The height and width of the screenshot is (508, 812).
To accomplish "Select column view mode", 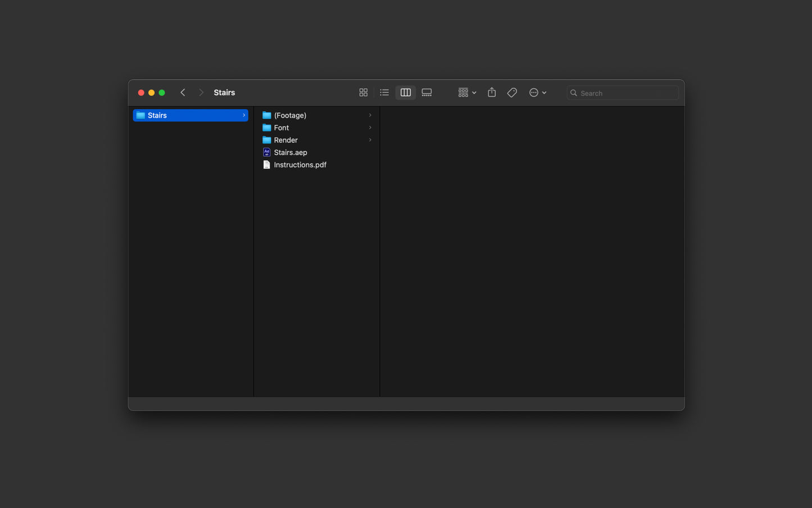I will coord(406,93).
